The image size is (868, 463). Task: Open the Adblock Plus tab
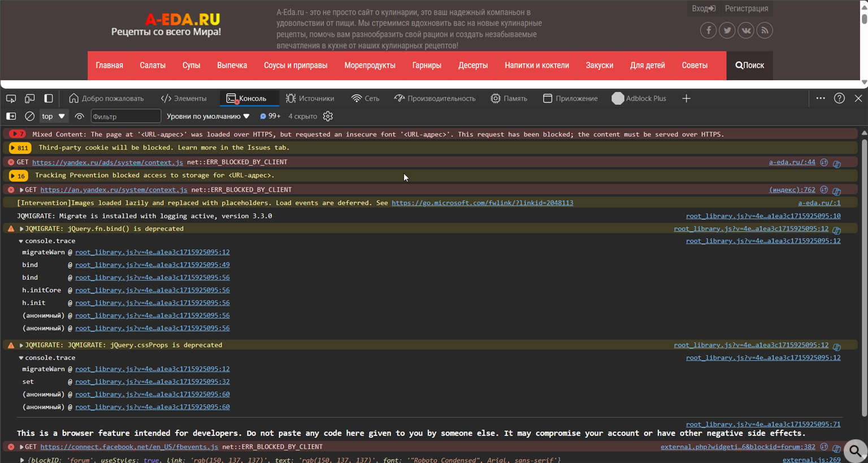[x=639, y=98]
